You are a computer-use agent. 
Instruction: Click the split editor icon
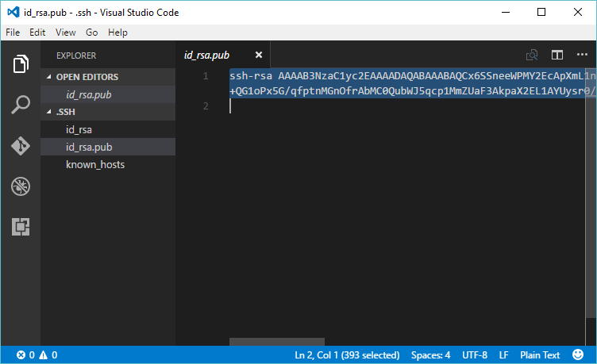(x=557, y=56)
